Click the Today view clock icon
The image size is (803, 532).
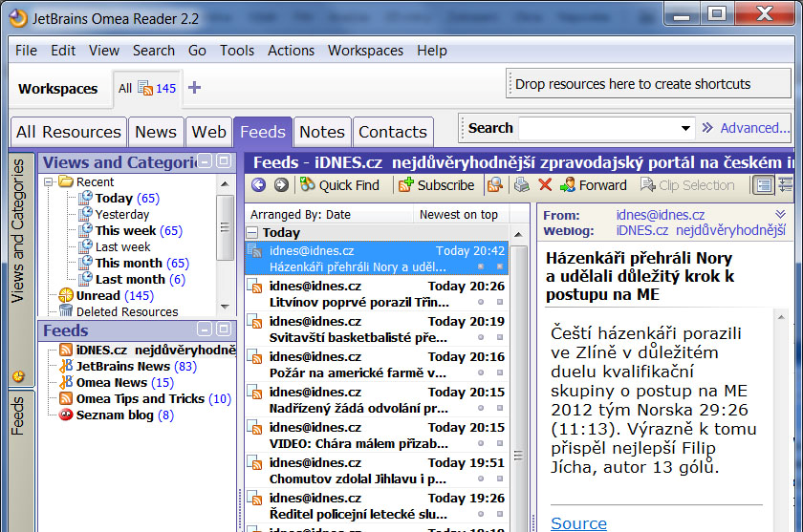pyautogui.click(x=85, y=198)
